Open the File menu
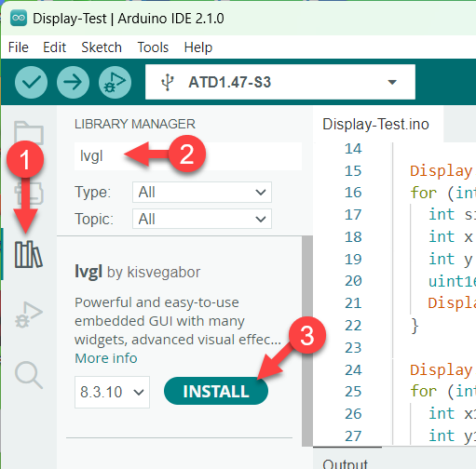Image resolution: width=476 pixels, height=469 pixels. coord(19,47)
